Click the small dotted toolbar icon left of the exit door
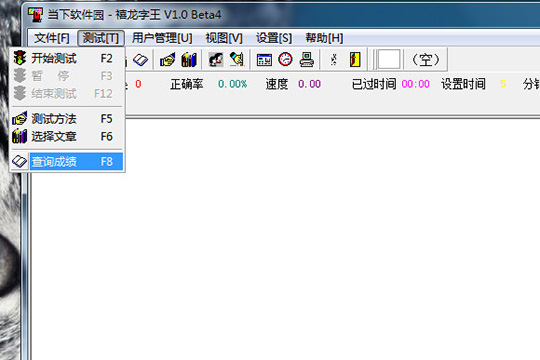Screen dimensions: 540x360 tap(333, 60)
